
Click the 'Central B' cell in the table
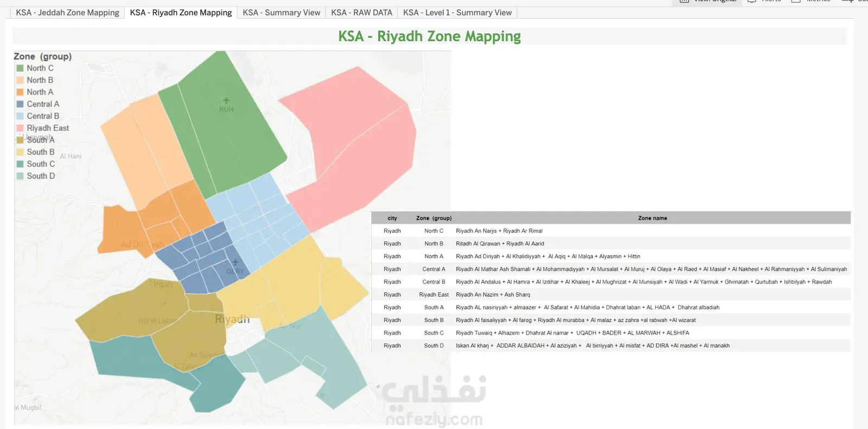[434, 282]
